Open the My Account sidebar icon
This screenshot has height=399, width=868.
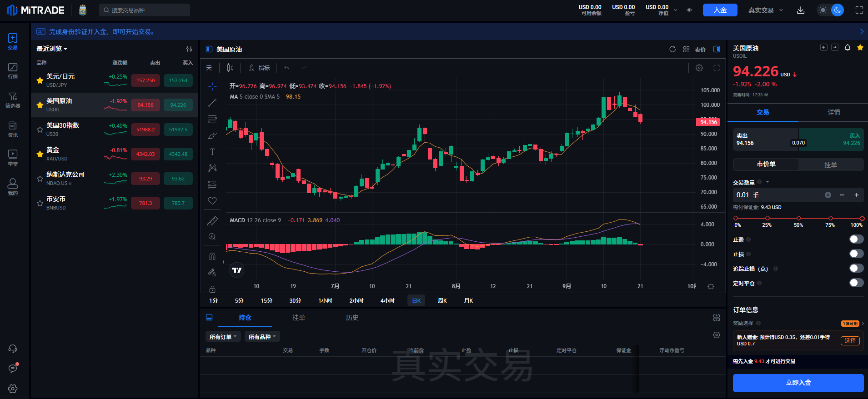click(13, 187)
